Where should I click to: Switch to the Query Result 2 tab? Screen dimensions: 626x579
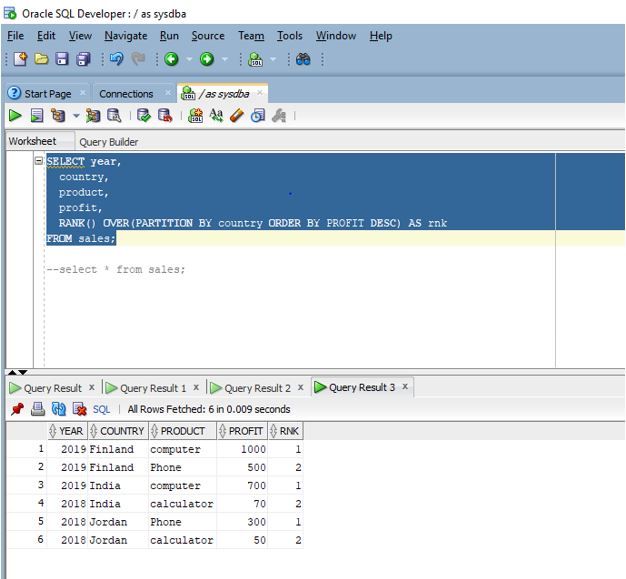257,388
